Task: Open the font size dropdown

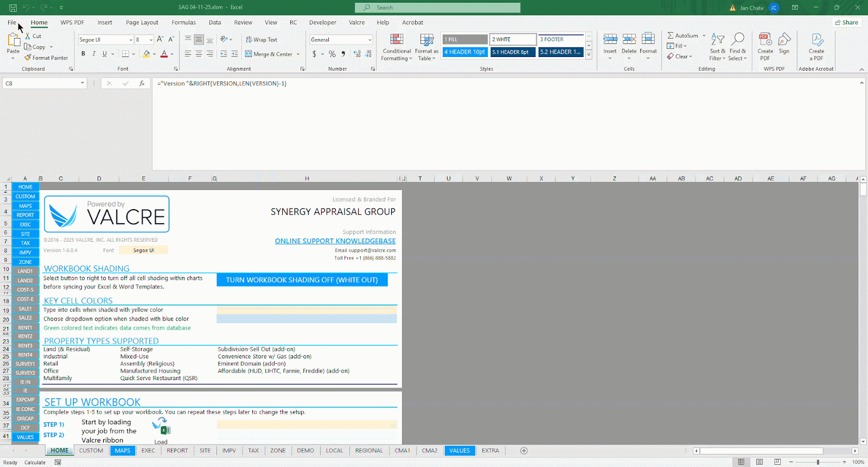Action: point(151,40)
